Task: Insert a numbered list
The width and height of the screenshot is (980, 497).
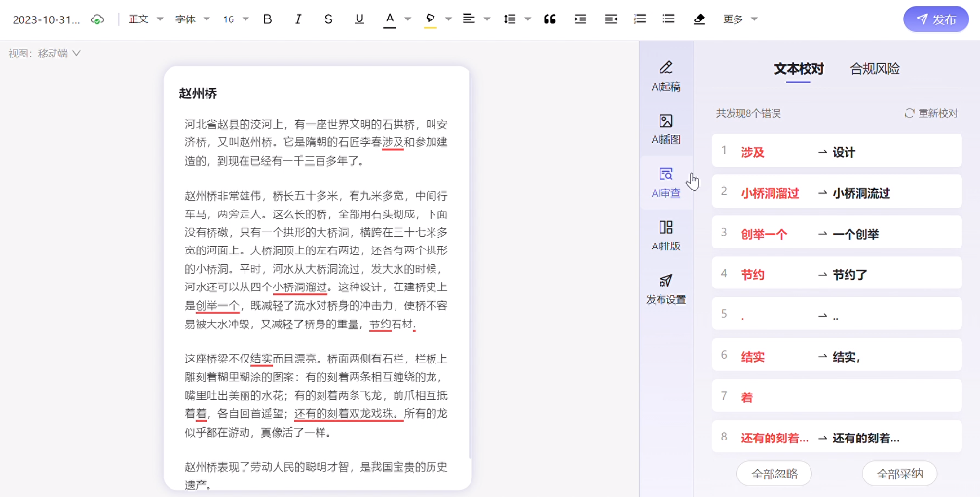Action: click(x=640, y=19)
